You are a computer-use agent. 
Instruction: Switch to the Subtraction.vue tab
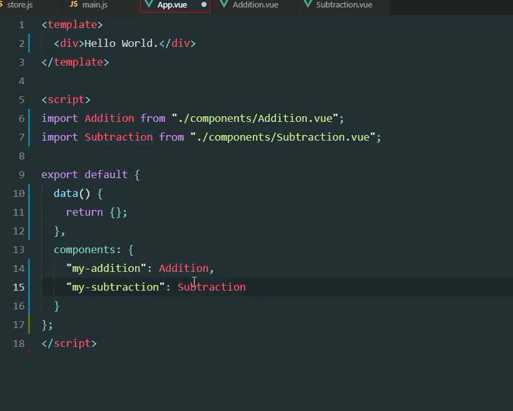click(344, 5)
